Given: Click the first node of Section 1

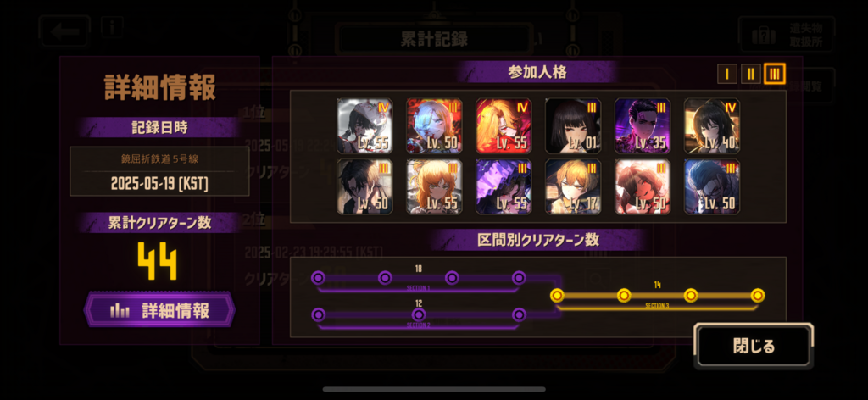Looking at the screenshot, I should (x=318, y=278).
